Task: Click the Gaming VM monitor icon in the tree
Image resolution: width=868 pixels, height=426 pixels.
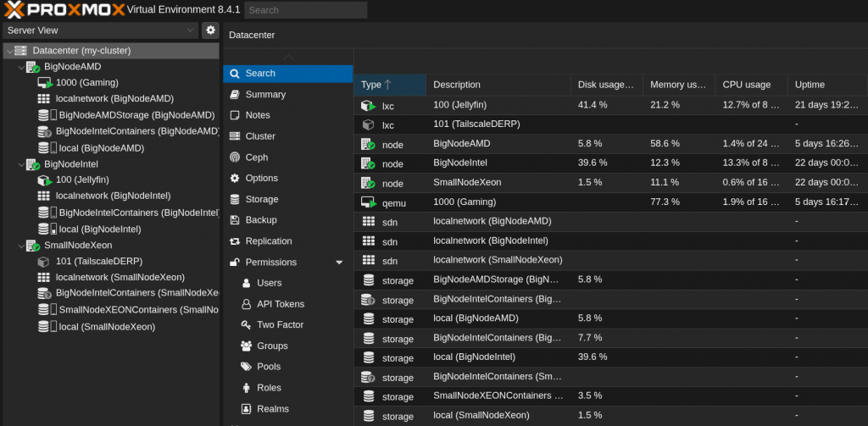Action: pyautogui.click(x=45, y=83)
